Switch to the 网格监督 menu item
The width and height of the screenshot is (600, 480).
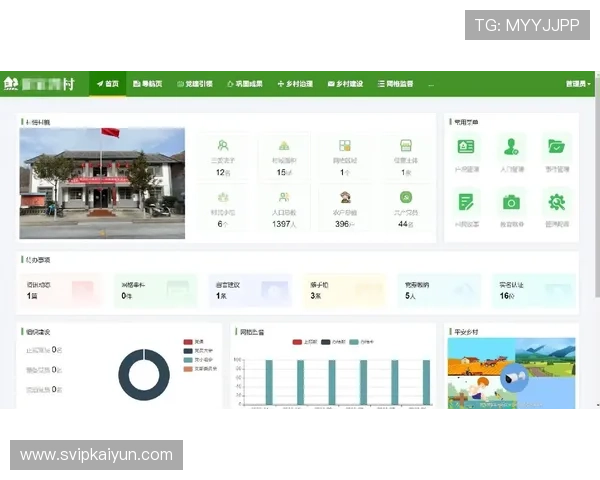[395, 84]
